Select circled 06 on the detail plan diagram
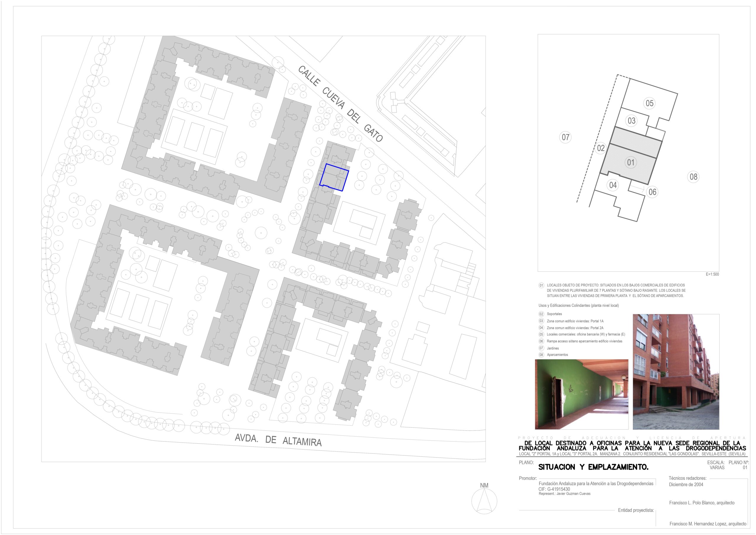Viewport: 756px width, 535px height. (652, 192)
